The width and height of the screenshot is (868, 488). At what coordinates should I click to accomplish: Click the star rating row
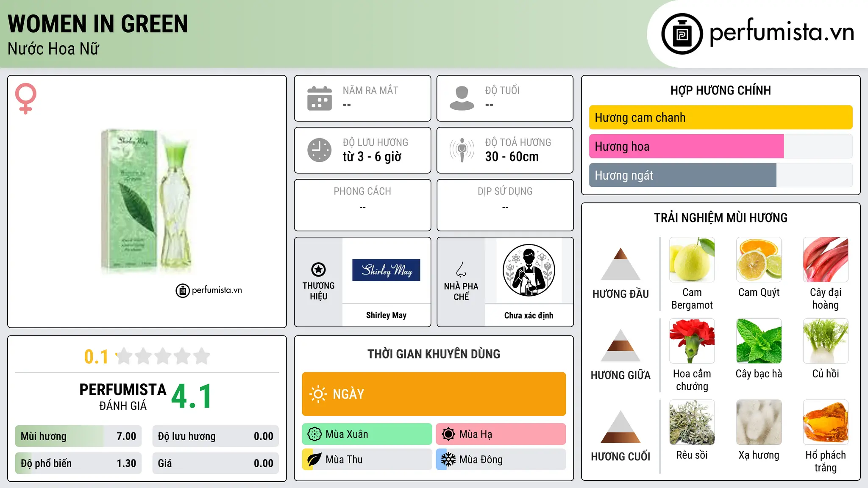[x=163, y=356]
